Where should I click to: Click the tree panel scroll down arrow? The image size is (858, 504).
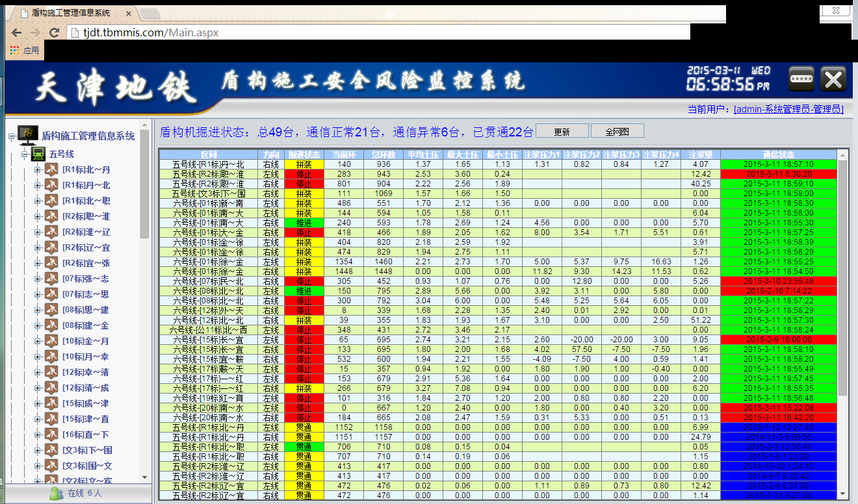click(x=145, y=478)
